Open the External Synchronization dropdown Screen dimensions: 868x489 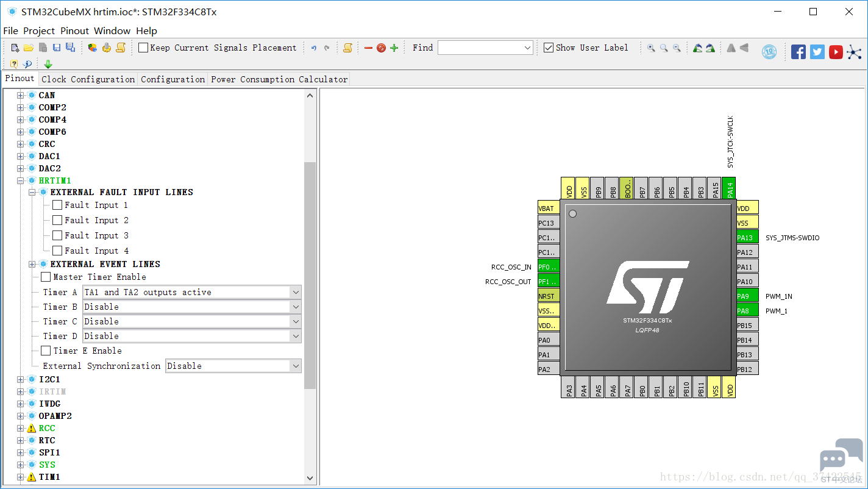coord(233,366)
